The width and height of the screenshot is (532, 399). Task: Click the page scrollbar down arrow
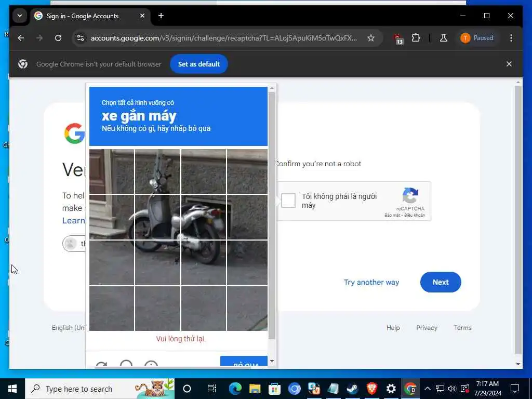point(518,364)
